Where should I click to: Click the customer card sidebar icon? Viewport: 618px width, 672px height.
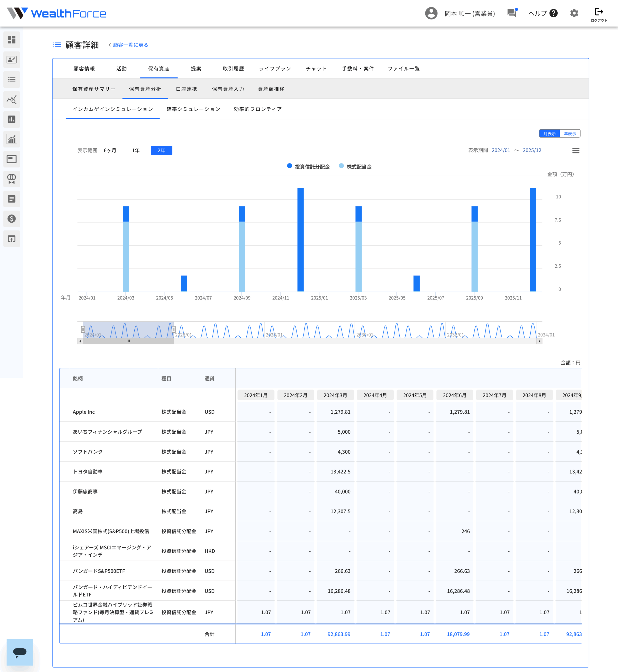pos(11,60)
